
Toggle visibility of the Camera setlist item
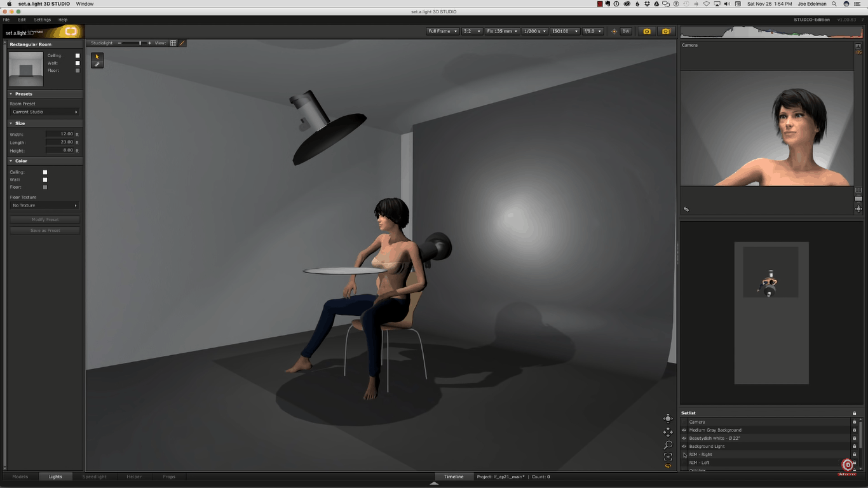pyautogui.click(x=684, y=422)
